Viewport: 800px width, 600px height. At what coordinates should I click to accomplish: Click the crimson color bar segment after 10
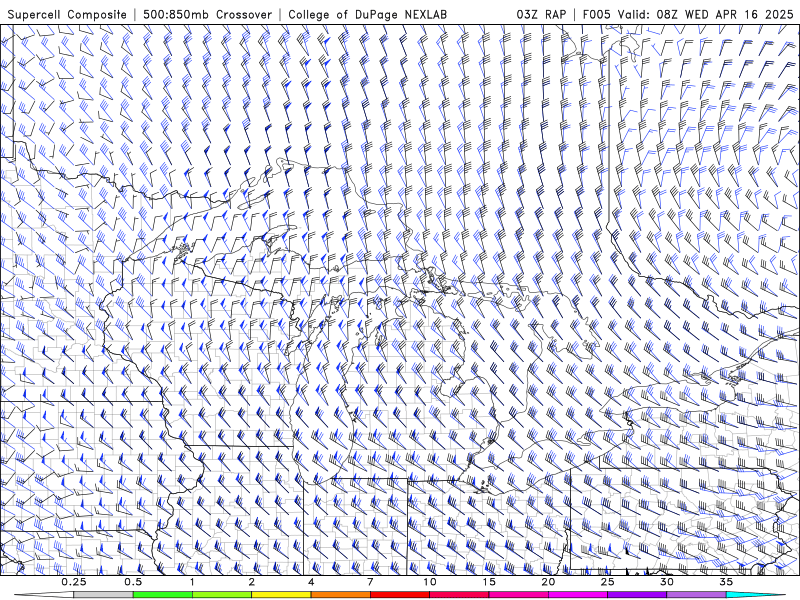click(459, 595)
